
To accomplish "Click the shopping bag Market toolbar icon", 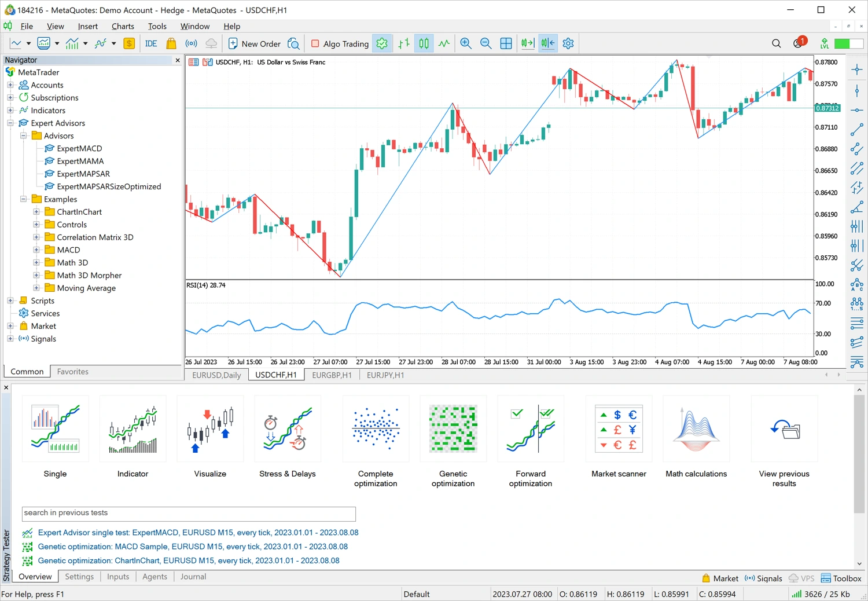I will (171, 43).
